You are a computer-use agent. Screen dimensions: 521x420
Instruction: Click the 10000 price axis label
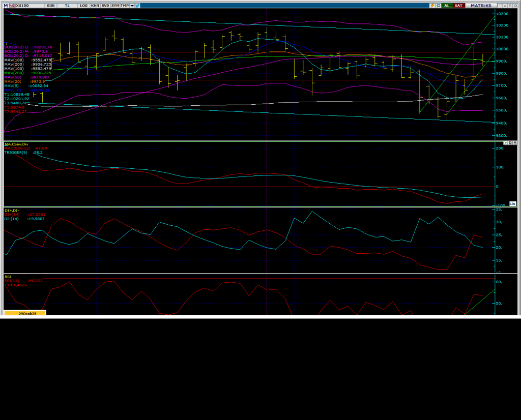point(502,49)
